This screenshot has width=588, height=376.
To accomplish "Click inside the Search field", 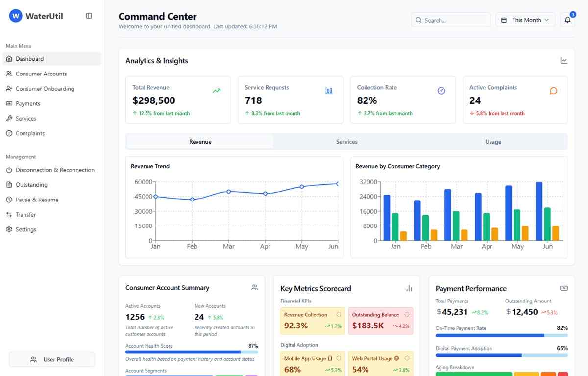I will click(451, 20).
